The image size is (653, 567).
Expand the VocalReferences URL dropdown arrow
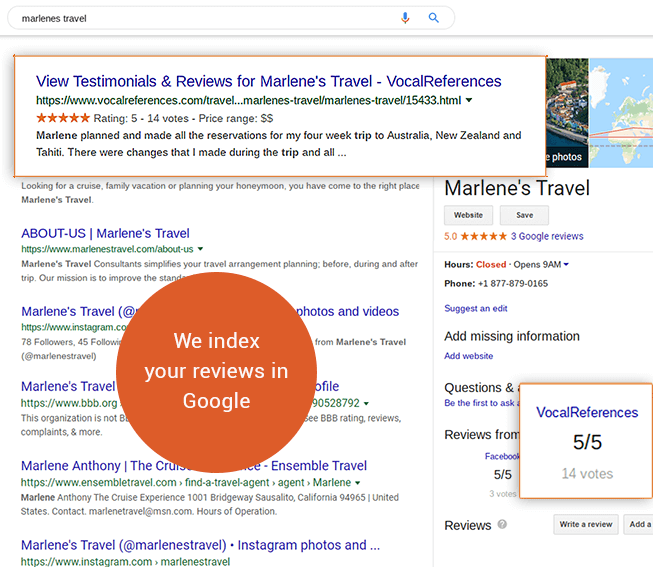point(470,101)
